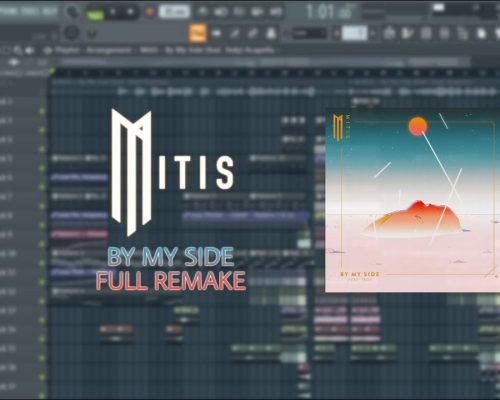Toggle the recording countdown icon
Viewport: 500px width, 400px height.
[x=239, y=12]
